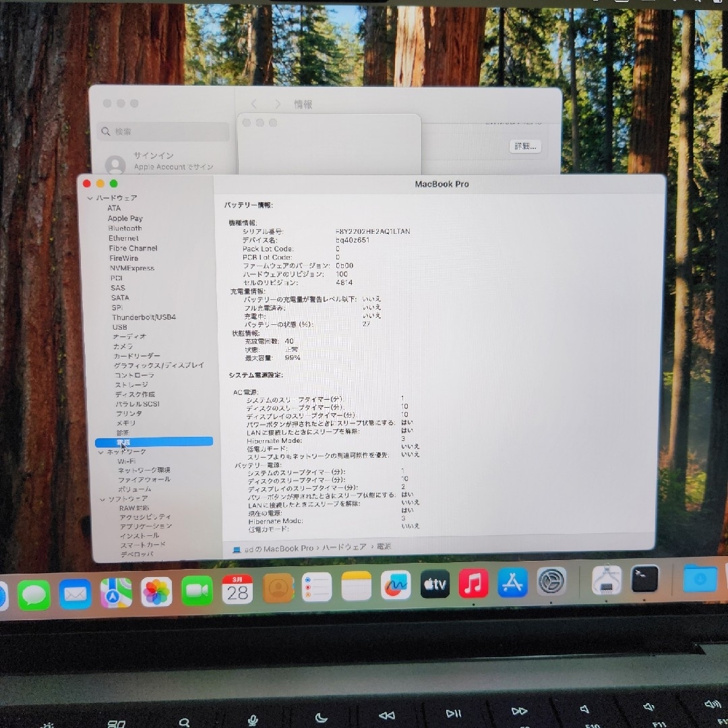This screenshot has height=728, width=728.
Task: Select プリンタ in the sidebar
Action: pos(129,413)
